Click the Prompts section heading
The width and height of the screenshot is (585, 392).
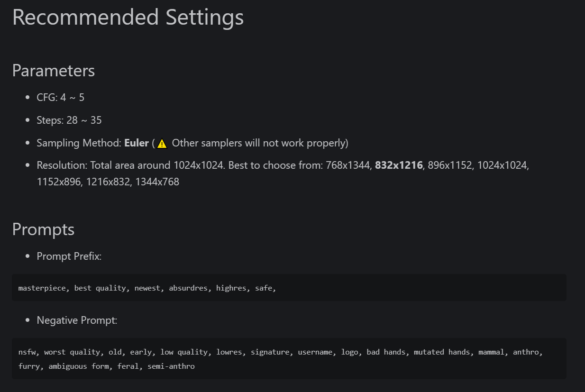click(43, 229)
